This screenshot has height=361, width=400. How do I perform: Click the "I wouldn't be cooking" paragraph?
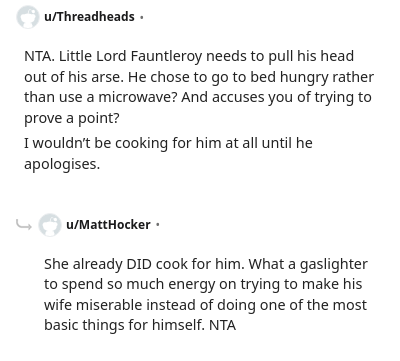coord(168,153)
